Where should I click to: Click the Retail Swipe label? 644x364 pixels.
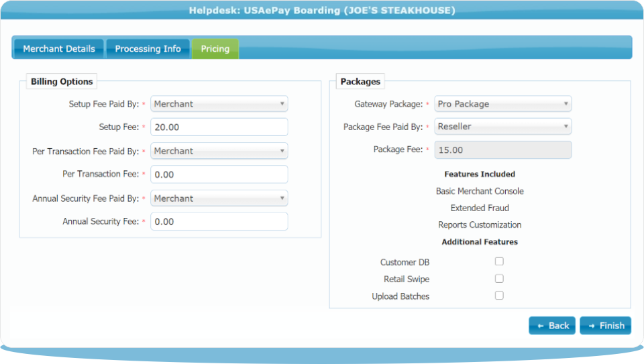[x=407, y=279]
